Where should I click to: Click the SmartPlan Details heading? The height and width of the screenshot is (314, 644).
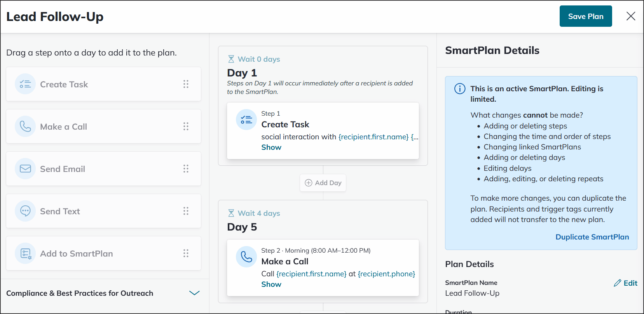click(x=492, y=50)
